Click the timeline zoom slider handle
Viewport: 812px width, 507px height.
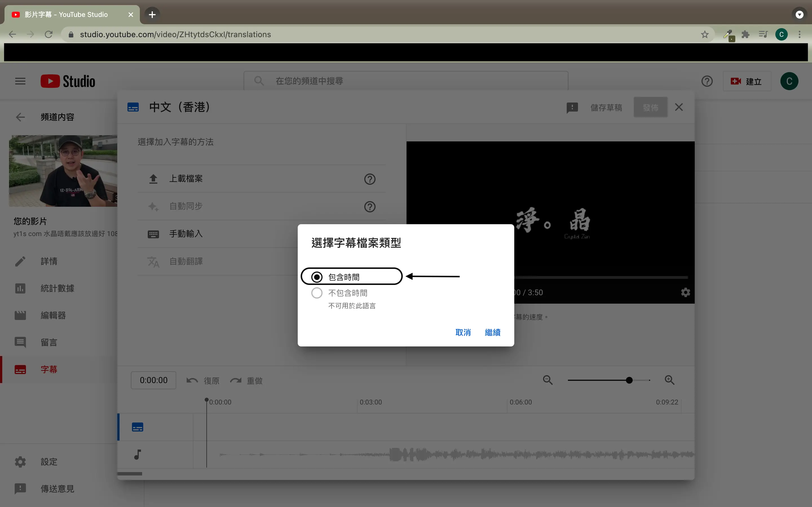[629, 380]
